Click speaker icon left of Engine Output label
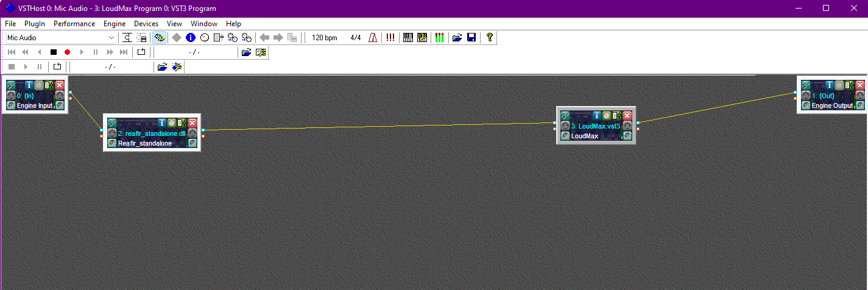The width and height of the screenshot is (868, 290). pos(806,105)
